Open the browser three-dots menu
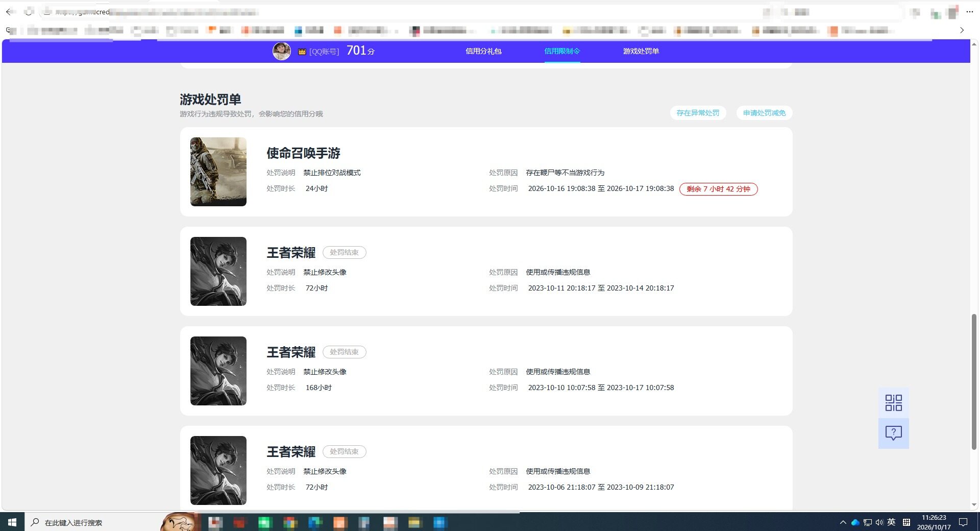The width and height of the screenshot is (980, 531). [969, 12]
